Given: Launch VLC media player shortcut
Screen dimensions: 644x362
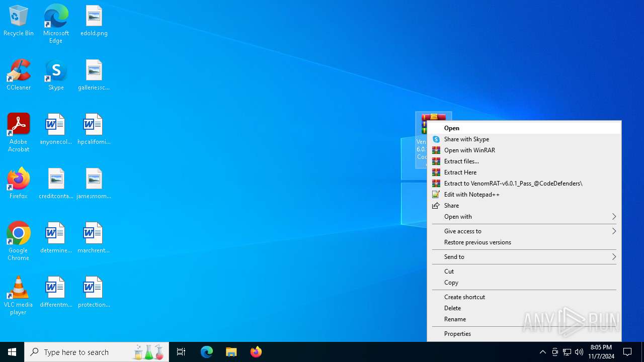Looking at the screenshot, I should click(x=19, y=296).
